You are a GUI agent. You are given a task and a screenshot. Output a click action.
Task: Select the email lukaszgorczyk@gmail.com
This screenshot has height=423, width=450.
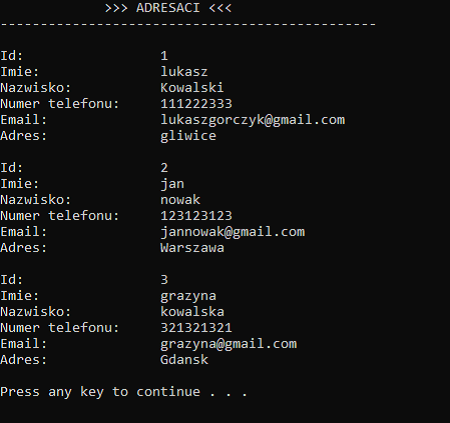253,120
